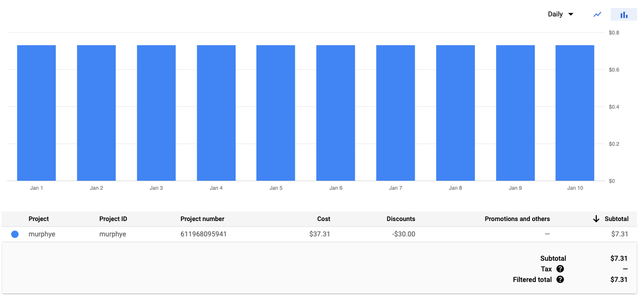Click the $37.31 cost value
644x300 pixels.
(x=320, y=234)
